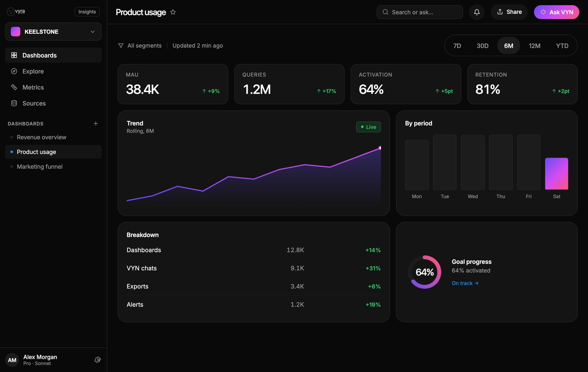This screenshot has height=372, width=588.
Task: Click the Alerts breakdown row
Action: pos(253,305)
